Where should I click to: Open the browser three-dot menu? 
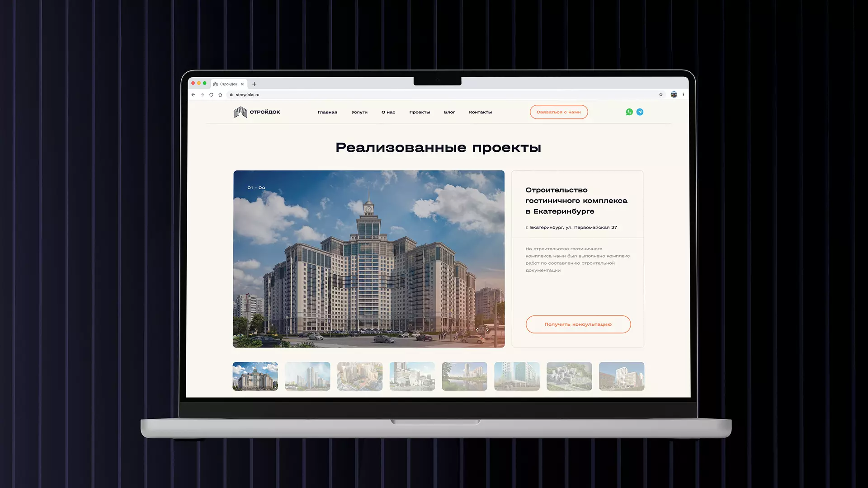coord(683,95)
